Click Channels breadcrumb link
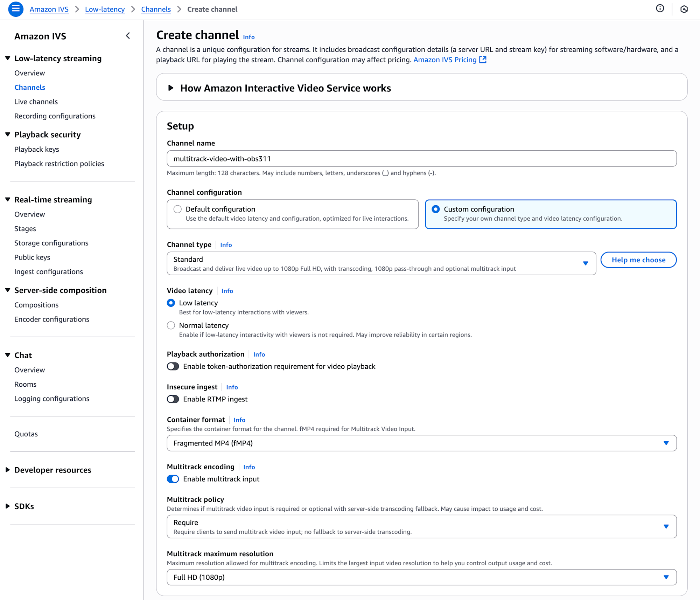Screen dimensions: 700x600 (156, 9)
